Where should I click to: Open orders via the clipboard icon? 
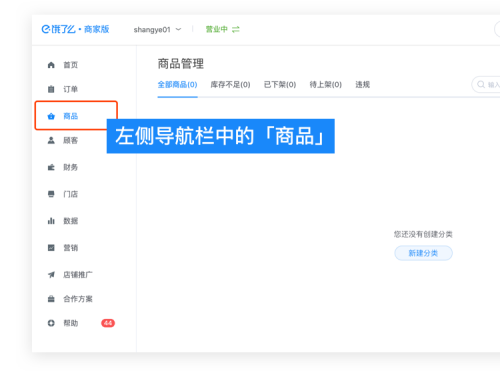coord(51,89)
